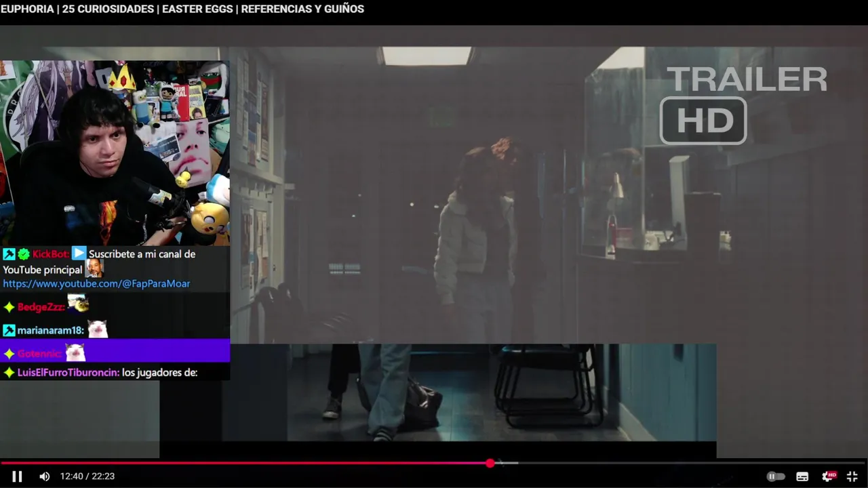868x488 pixels.
Task: Click the streamer webcam overlay
Action: click(x=115, y=153)
